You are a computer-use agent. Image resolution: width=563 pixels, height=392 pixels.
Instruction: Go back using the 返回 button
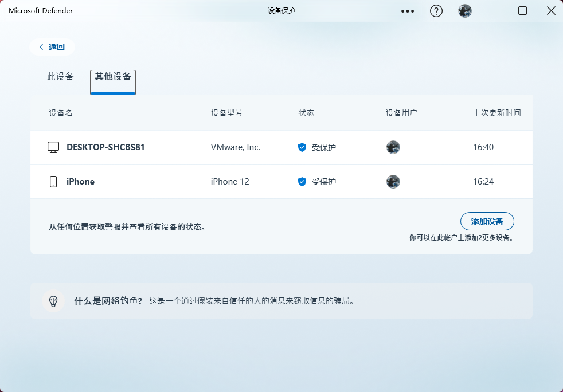(x=52, y=47)
